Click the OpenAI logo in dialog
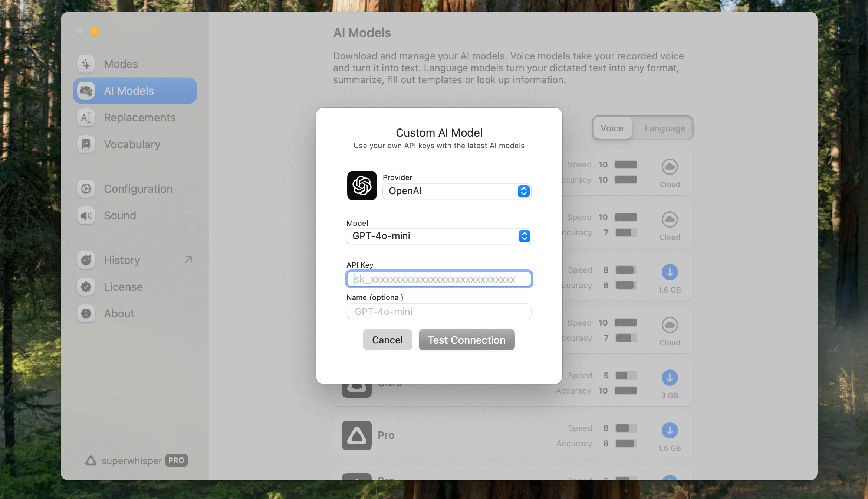This screenshot has height=499, width=868. tap(362, 186)
